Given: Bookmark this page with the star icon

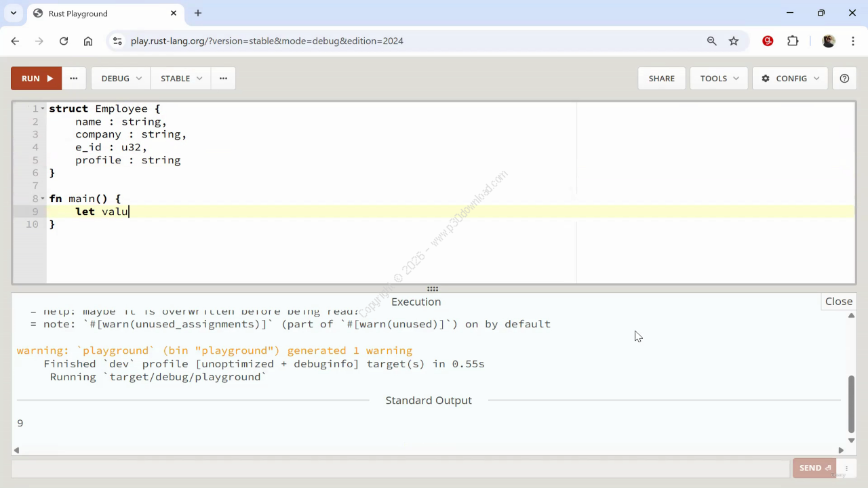Looking at the screenshot, I should (x=734, y=41).
